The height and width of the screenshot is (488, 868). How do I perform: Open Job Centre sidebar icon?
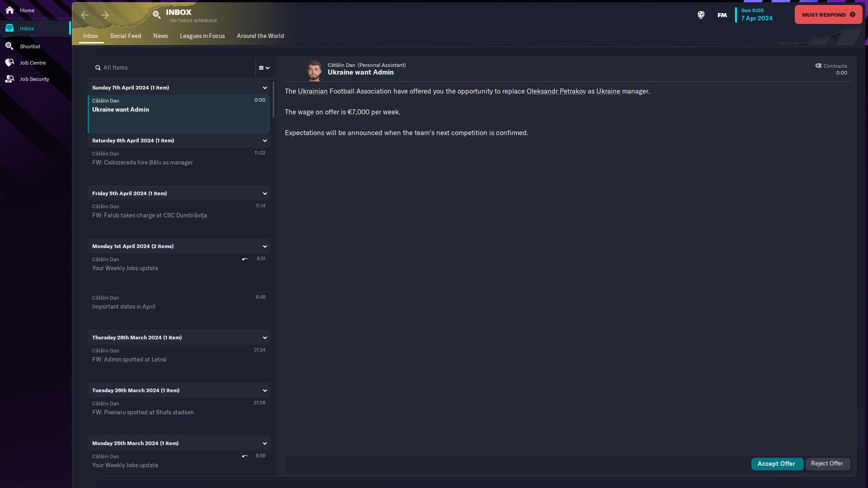click(9, 62)
